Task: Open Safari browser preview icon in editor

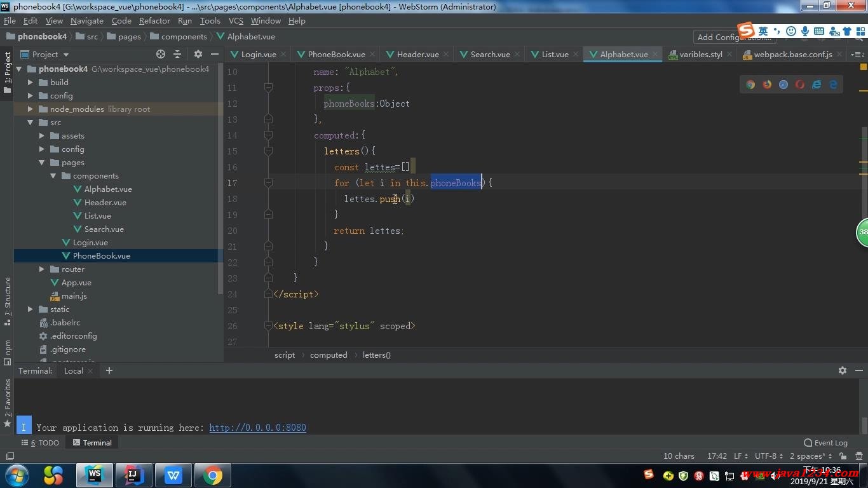Action: click(783, 85)
